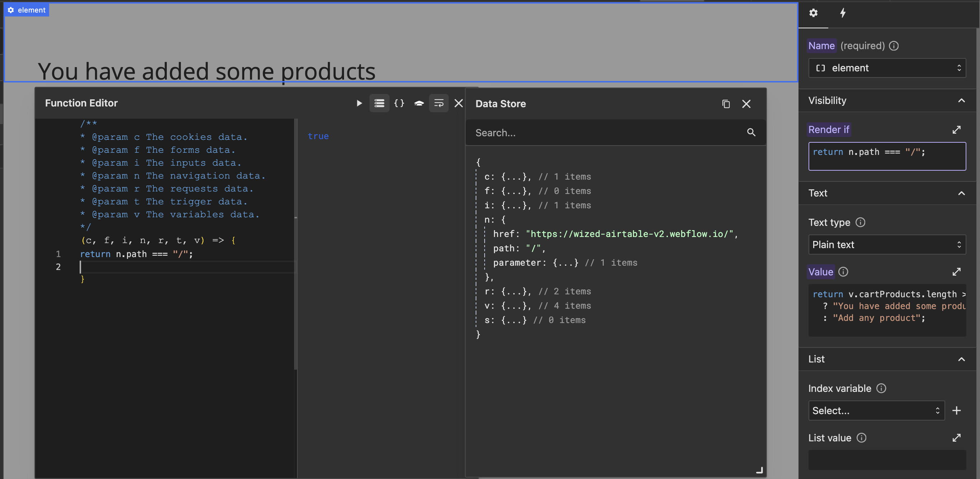Run the function with the play icon
This screenshot has height=479, width=980.
pyautogui.click(x=359, y=103)
